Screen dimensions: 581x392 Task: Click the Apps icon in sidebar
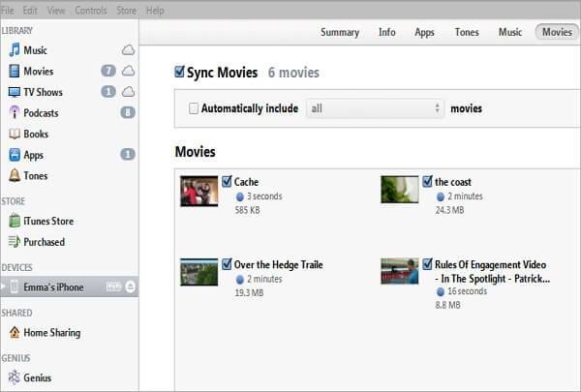(15, 155)
